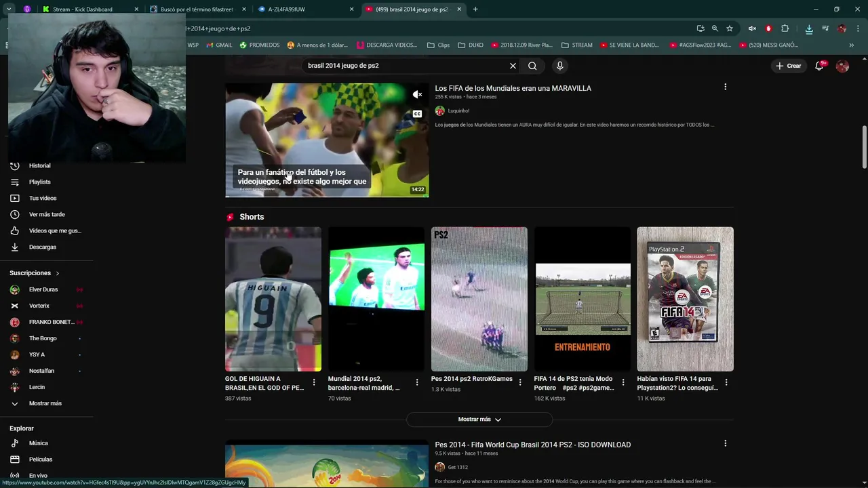The width and height of the screenshot is (868, 488).
Task: Clear the search box with the X icon
Action: coord(513,66)
